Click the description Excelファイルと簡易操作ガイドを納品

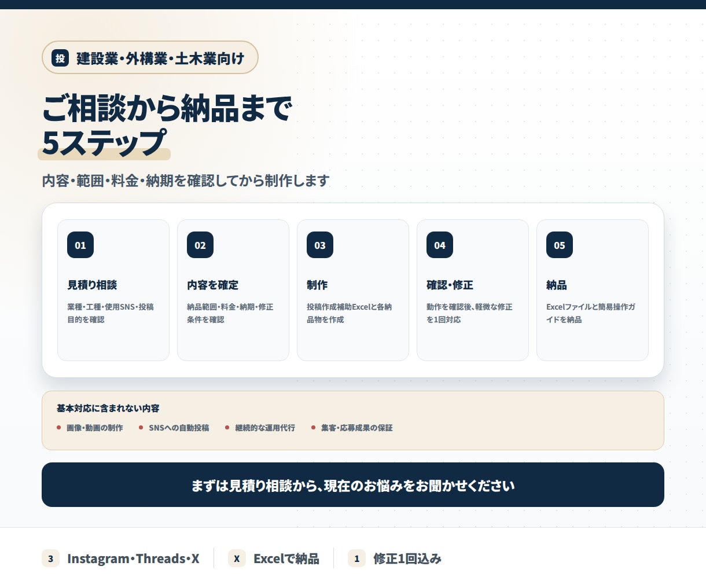coord(591,313)
